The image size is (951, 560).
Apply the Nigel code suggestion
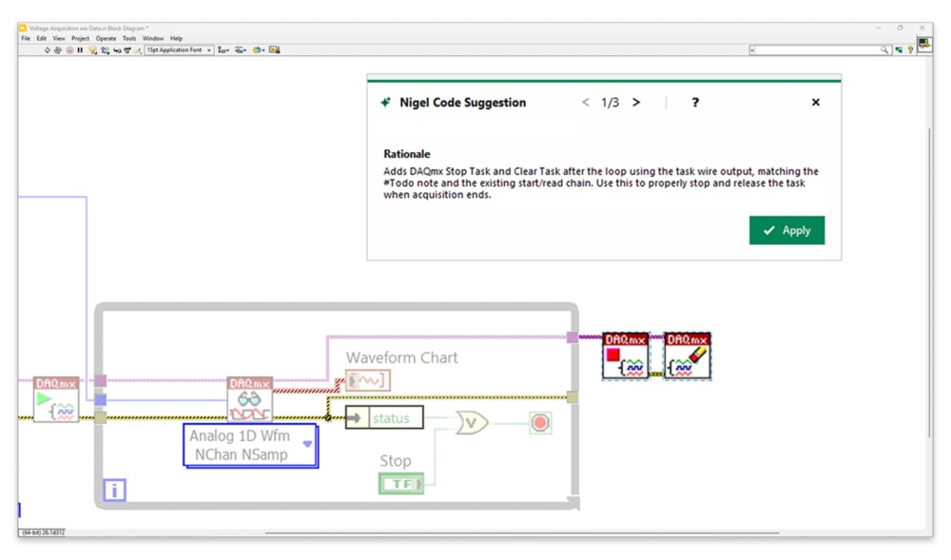pyautogui.click(x=786, y=230)
